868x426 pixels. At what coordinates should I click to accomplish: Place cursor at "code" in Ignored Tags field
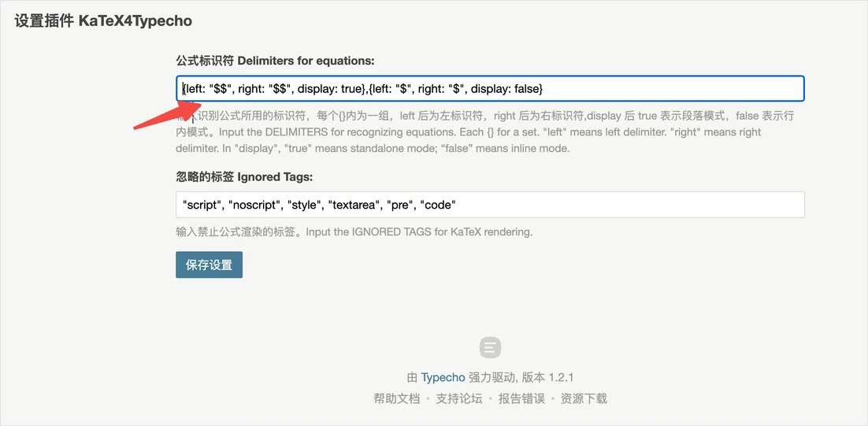point(437,206)
